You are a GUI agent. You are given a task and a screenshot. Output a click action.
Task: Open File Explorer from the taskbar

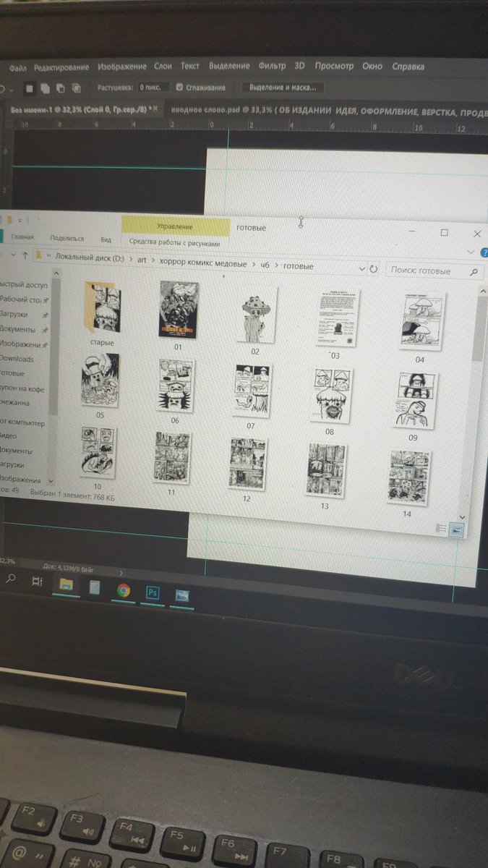[x=66, y=584]
